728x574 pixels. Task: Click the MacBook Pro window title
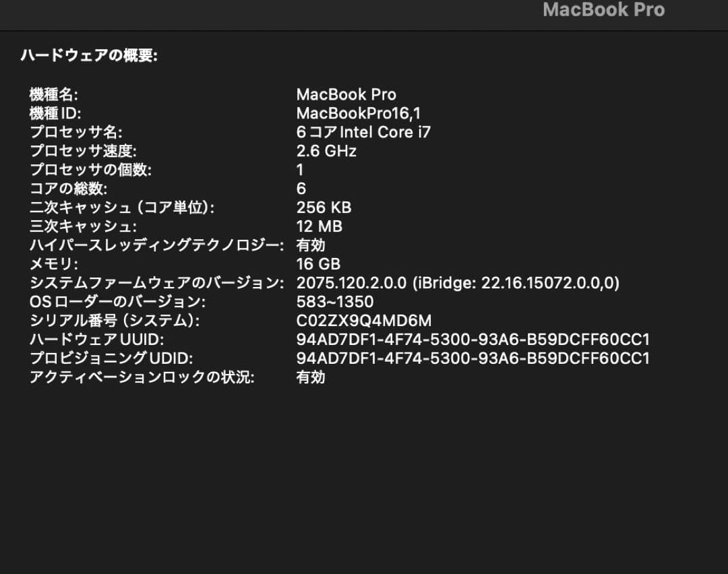(x=603, y=10)
